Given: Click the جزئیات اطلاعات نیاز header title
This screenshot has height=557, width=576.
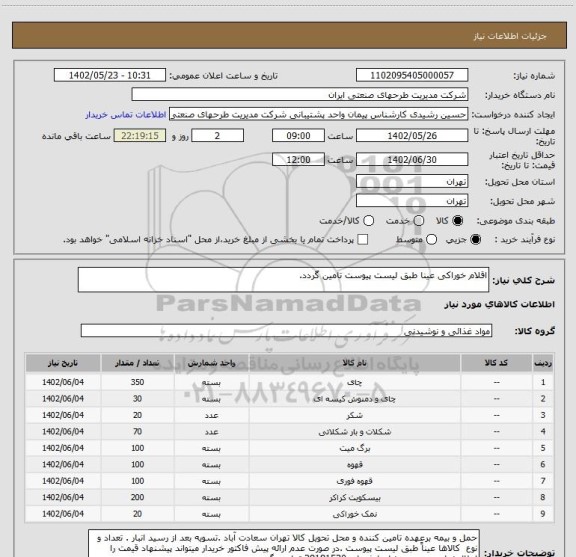Looking at the screenshot, I should 510,36.
